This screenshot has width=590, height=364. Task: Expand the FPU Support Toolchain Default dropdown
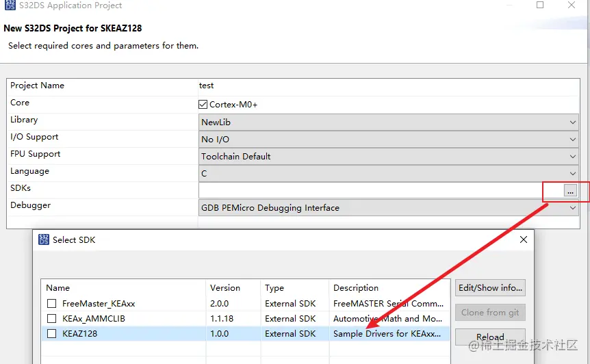coord(388,157)
